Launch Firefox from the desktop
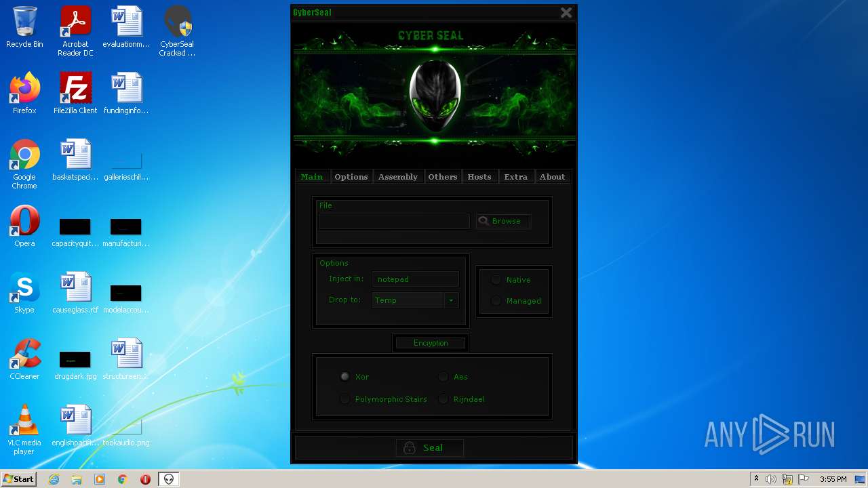The height and width of the screenshot is (488, 868). [24, 94]
